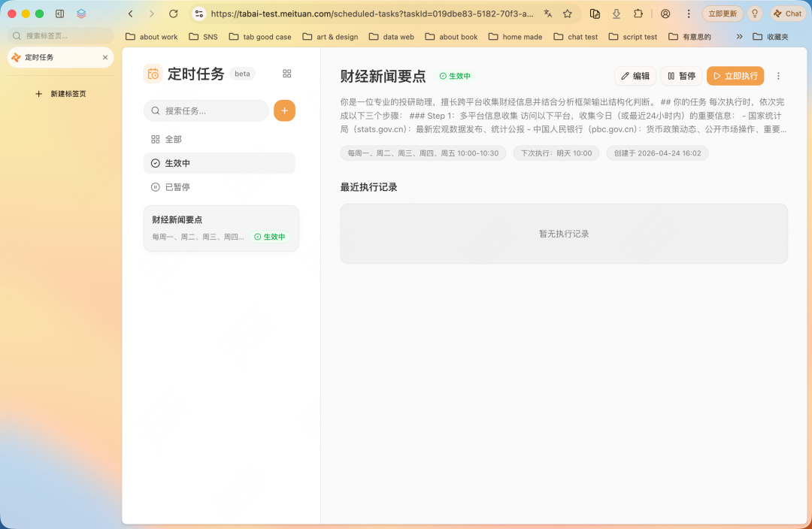Click the 创建于 2026-04-24 16:02 chip

[657, 153]
